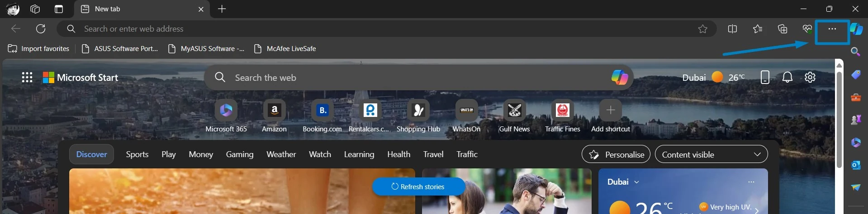The width and height of the screenshot is (868, 214).
Task: Open the tab actions menu icon
Action: [59, 9]
